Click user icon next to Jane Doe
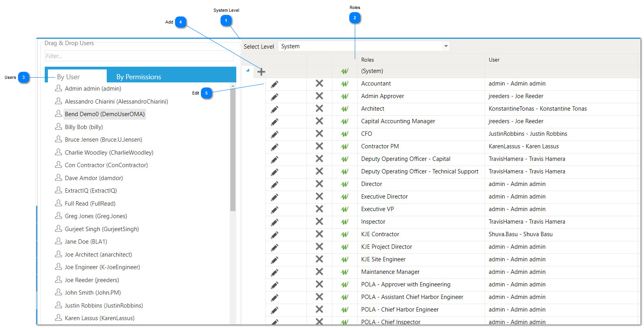This screenshot has width=644, height=328. click(58, 241)
